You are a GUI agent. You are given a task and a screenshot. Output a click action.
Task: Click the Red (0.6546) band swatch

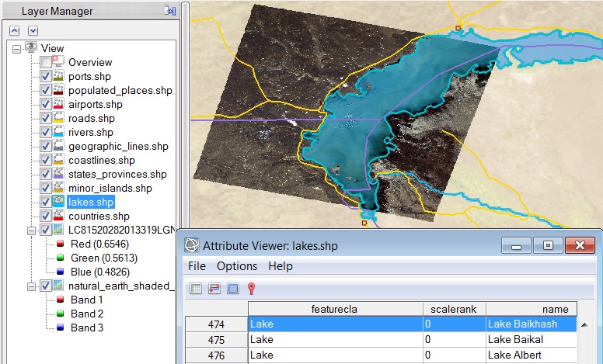[x=60, y=244]
